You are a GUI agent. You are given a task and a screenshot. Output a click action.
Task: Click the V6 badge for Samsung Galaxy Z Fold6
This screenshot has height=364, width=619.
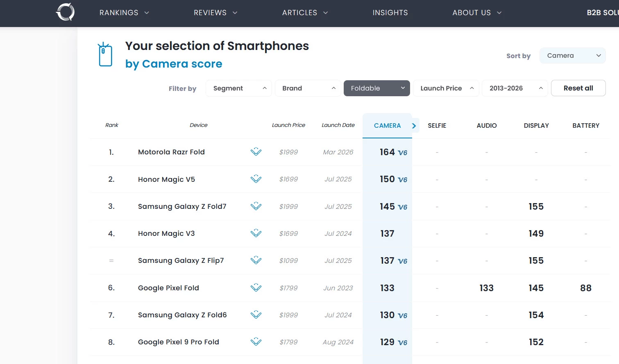(x=403, y=316)
